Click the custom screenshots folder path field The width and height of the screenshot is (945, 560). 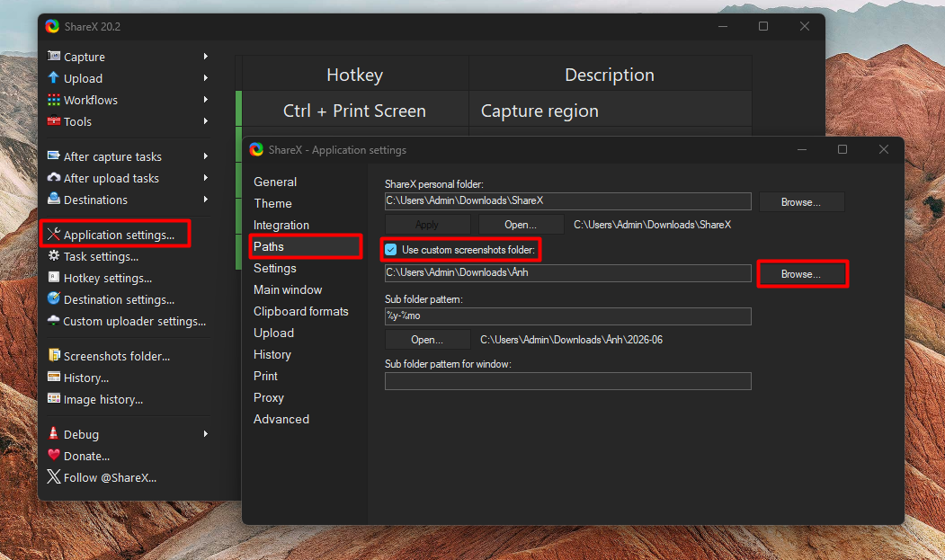coord(567,273)
